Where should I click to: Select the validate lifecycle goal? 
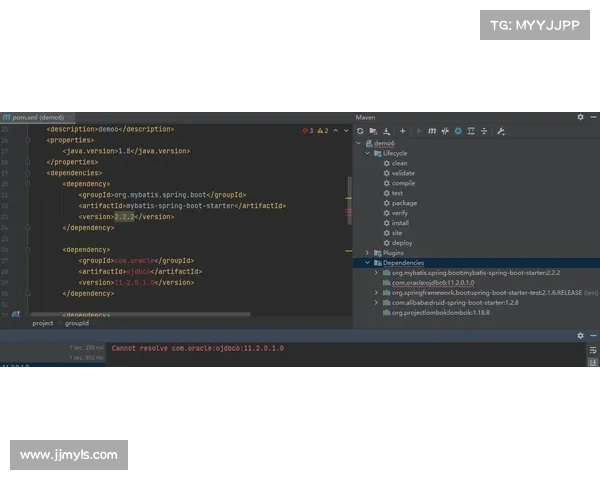[x=399, y=173]
